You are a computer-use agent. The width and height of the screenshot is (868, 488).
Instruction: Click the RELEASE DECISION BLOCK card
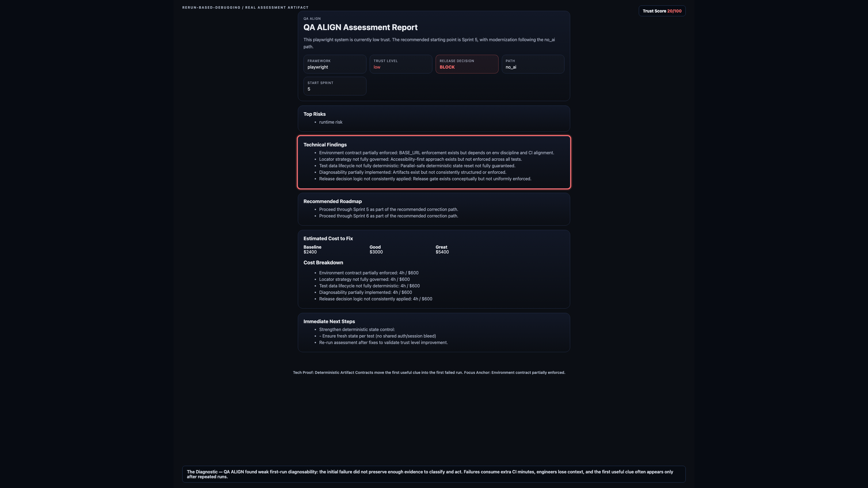(x=467, y=64)
